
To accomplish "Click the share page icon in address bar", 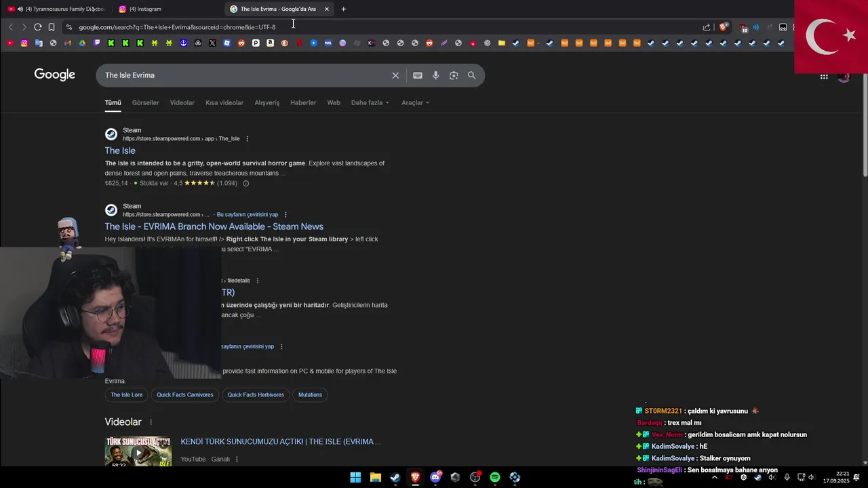I will click(707, 27).
